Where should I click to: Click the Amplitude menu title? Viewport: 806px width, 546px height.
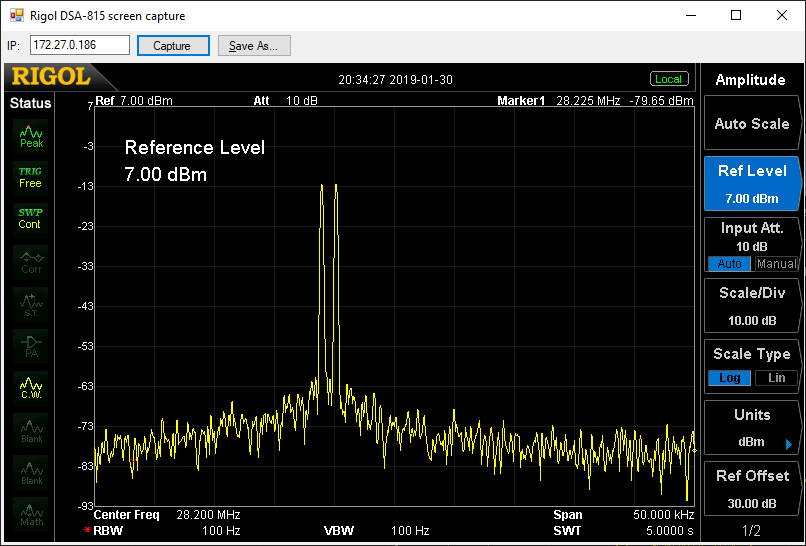(750, 80)
